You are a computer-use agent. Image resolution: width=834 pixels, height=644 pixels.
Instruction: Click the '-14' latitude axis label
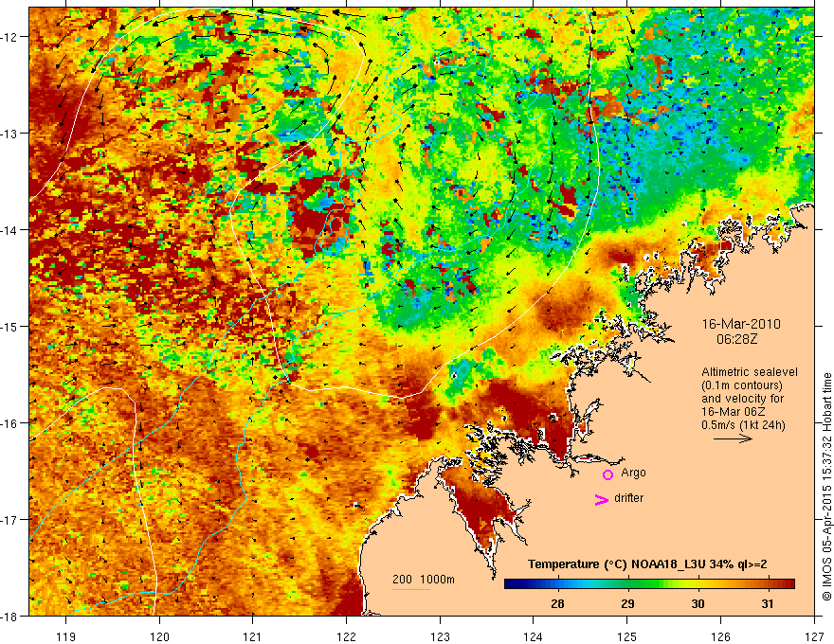coord(9,230)
